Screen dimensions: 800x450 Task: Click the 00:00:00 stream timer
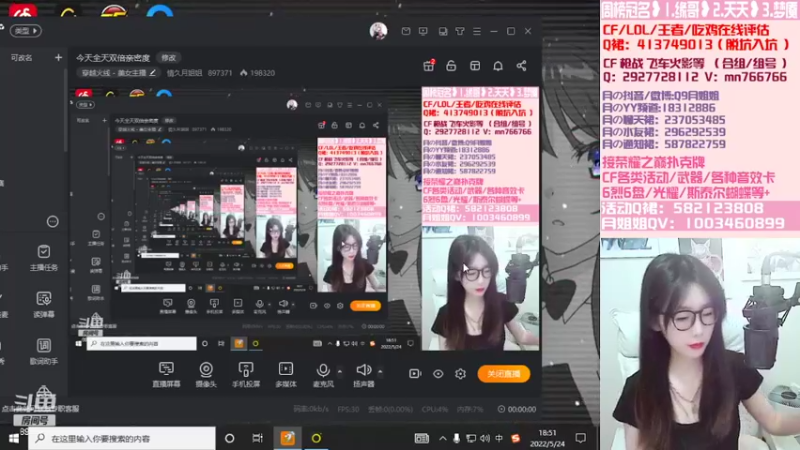tap(517, 409)
